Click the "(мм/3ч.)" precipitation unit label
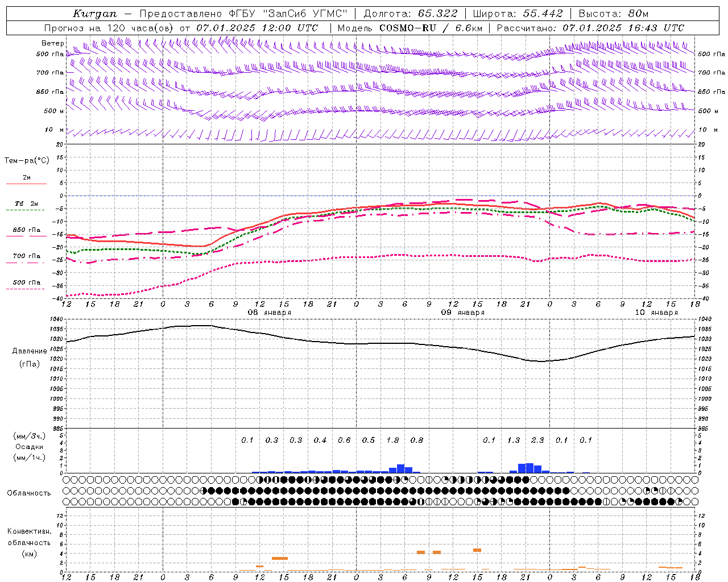728x582 pixels. click(x=29, y=436)
